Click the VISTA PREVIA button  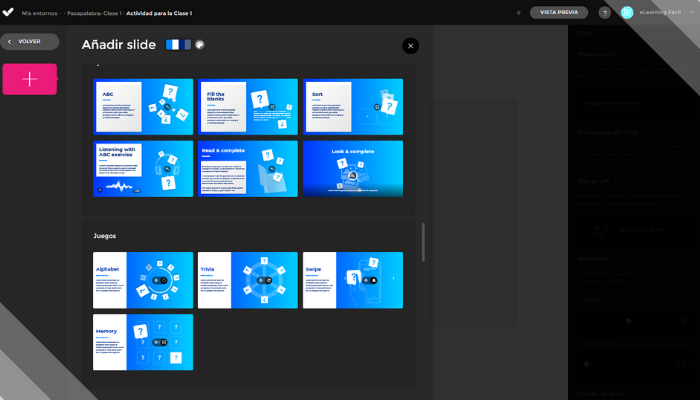pos(557,12)
